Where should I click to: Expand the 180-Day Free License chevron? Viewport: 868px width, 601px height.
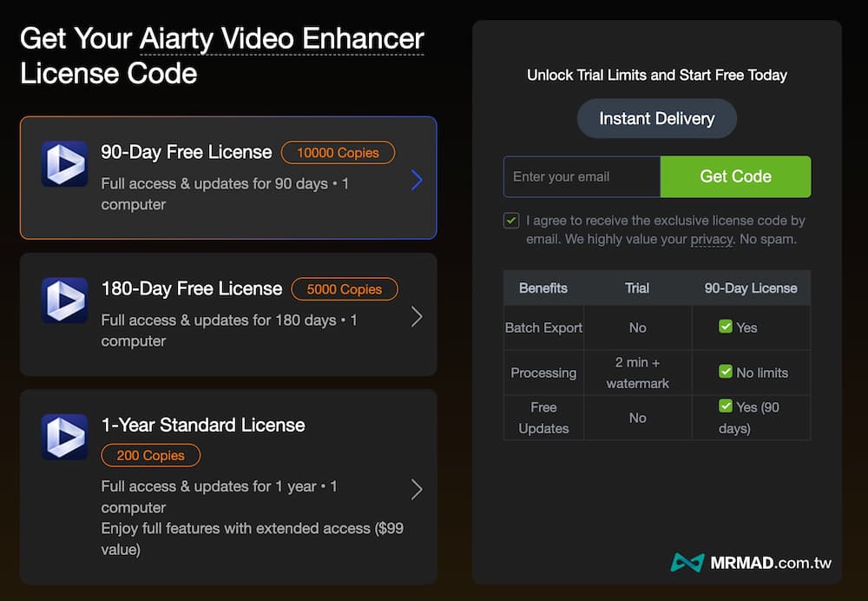417,316
